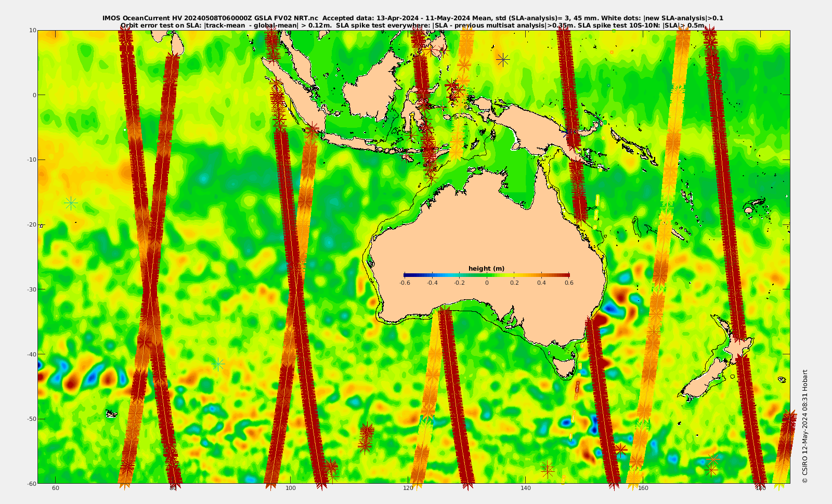The height and width of the screenshot is (504, 832).
Task: Click "Orbit error test on SLA" text
Action: click(x=161, y=25)
